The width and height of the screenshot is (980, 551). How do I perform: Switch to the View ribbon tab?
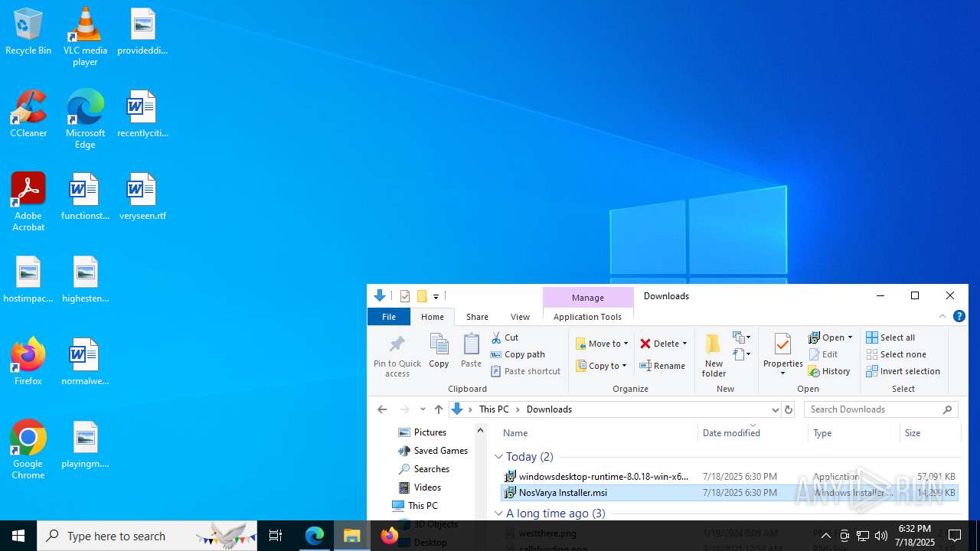click(520, 317)
